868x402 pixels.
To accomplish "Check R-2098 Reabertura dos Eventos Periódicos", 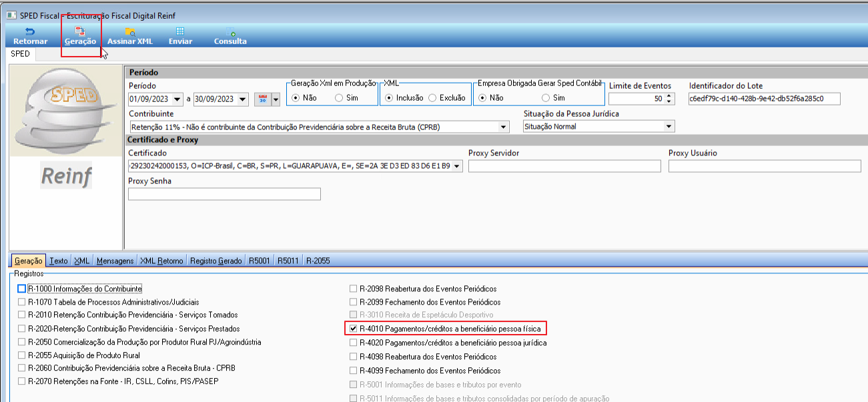I will [353, 289].
